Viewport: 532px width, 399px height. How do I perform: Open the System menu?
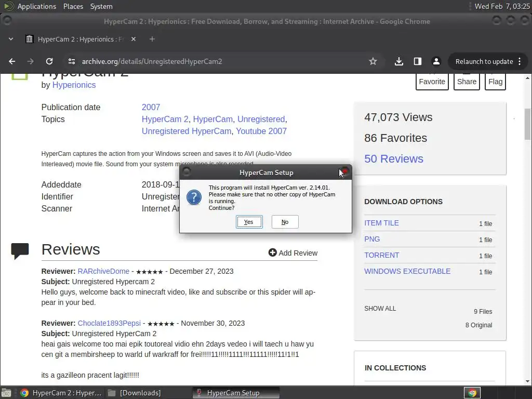click(101, 6)
